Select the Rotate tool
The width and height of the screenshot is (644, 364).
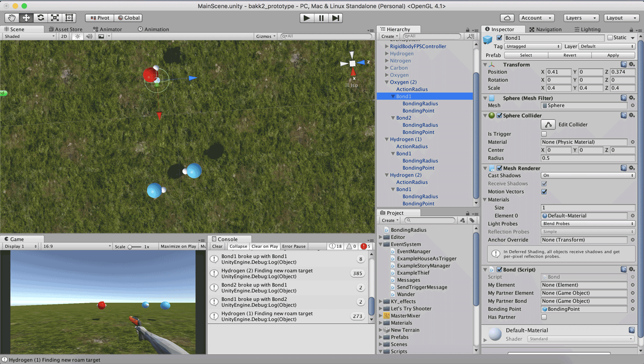coord(41,18)
